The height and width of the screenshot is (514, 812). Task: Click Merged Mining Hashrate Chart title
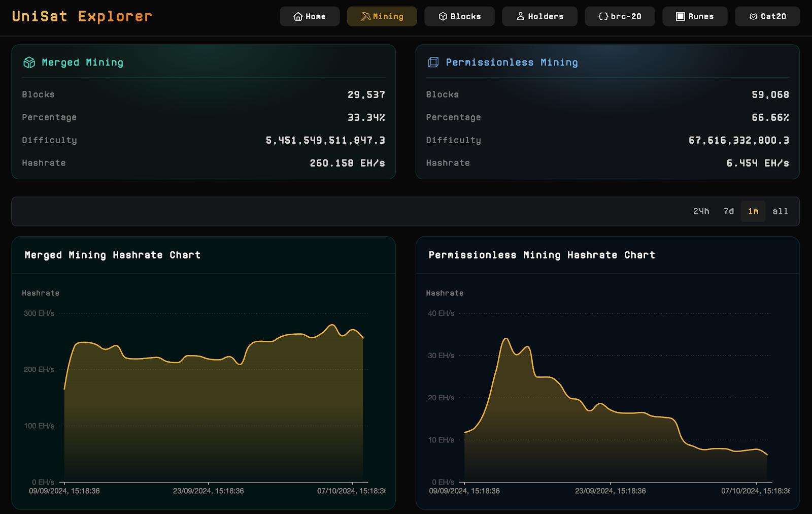(x=113, y=255)
